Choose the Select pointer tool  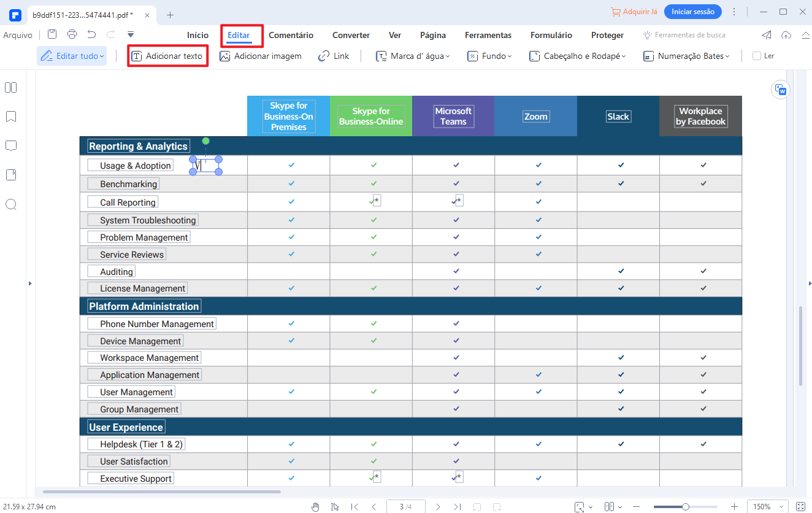pos(335,507)
